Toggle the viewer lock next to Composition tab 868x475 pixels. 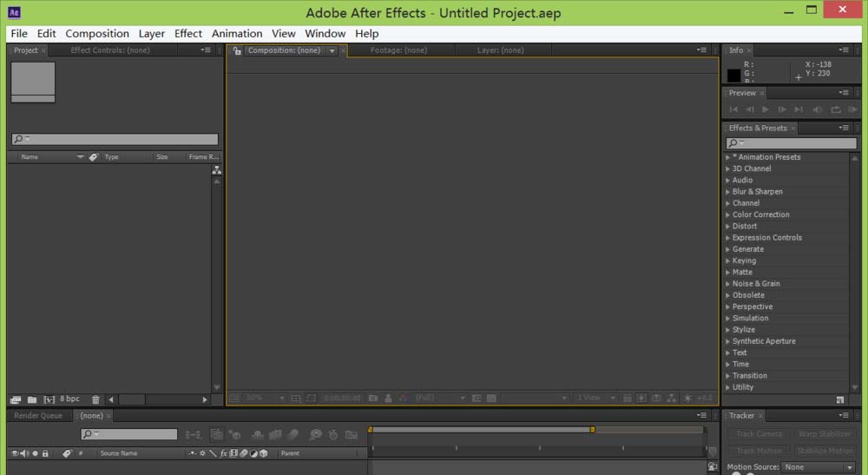point(237,51)
